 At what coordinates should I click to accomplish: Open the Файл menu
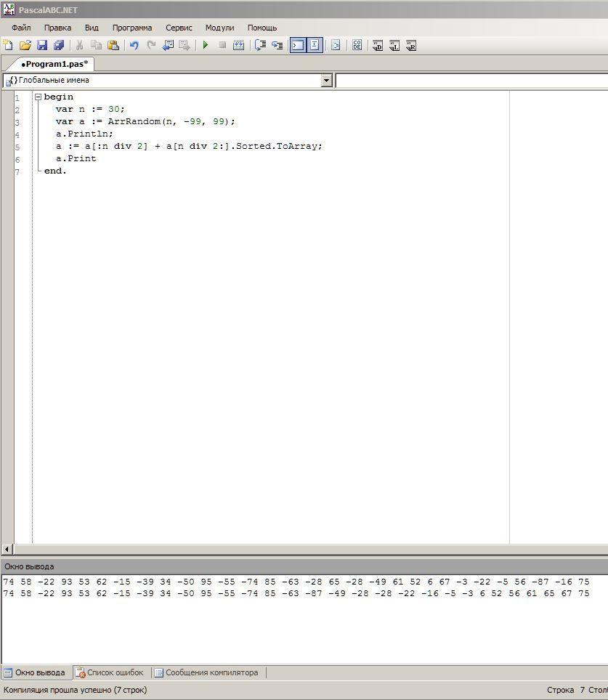pyautogui.click(x=21, y=28)
